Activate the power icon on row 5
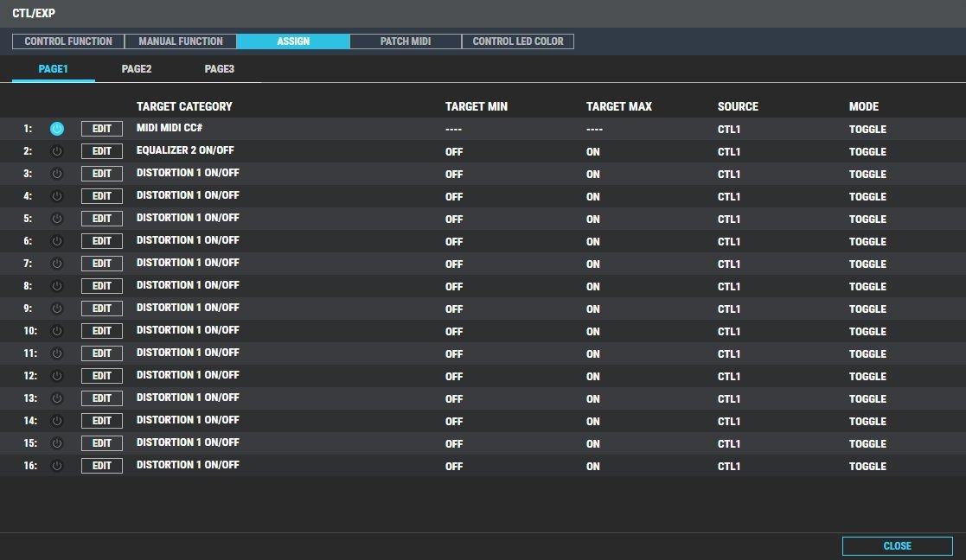 pos(57,219)
